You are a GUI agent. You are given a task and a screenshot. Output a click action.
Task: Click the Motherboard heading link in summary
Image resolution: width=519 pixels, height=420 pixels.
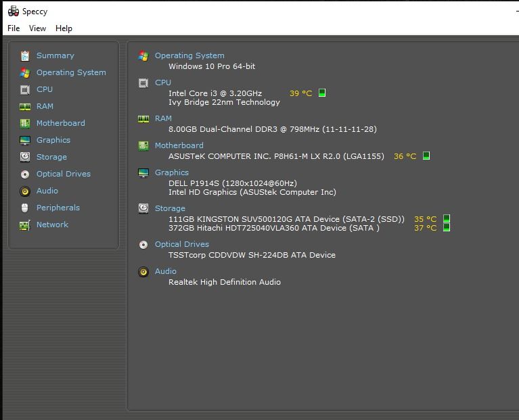coord(179,145)
